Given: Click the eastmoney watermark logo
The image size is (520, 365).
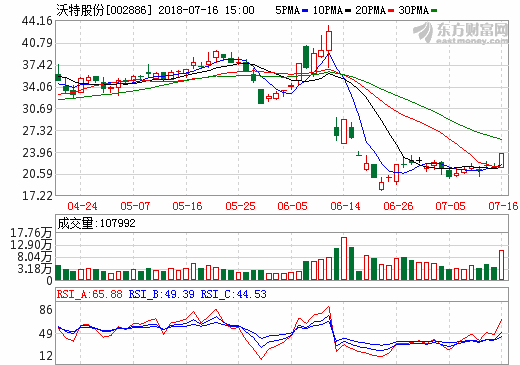Looking at the screenshot, I should click(x=461, y=33).
